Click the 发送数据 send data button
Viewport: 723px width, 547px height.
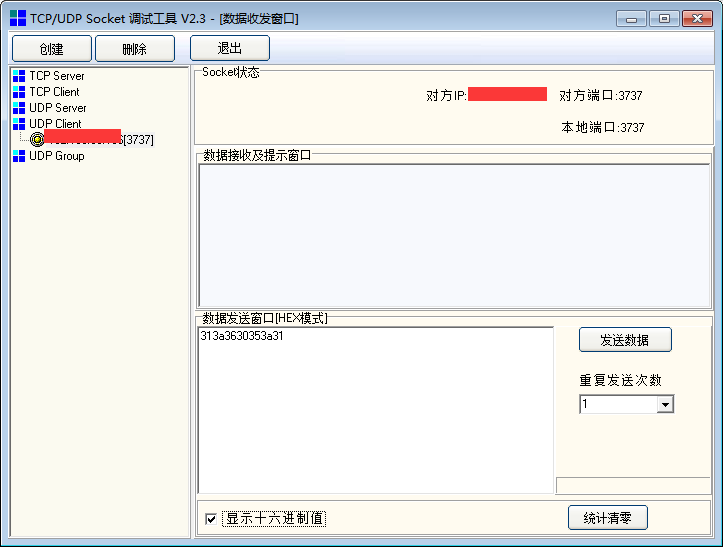point(625,340)
